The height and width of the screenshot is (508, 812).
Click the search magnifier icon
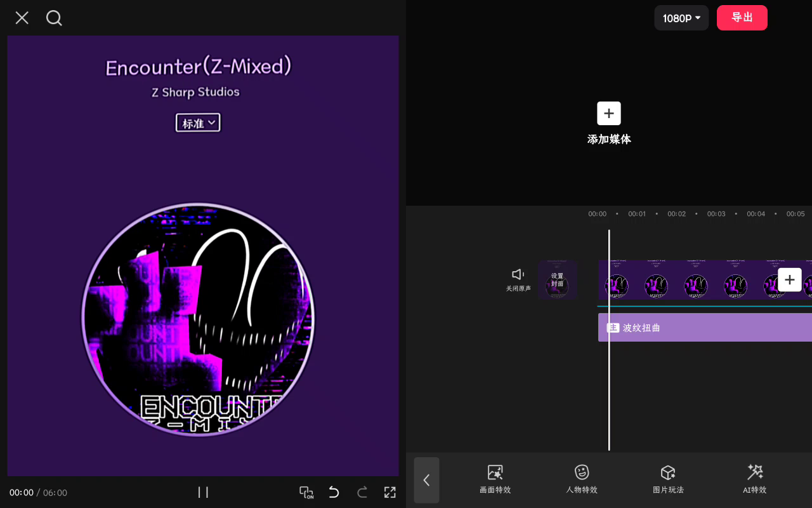54,18
